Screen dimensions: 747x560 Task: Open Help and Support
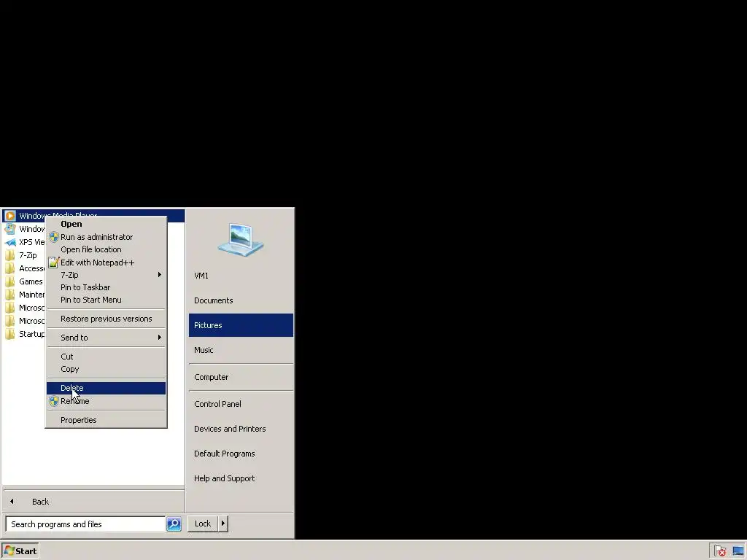click(241, 478)
